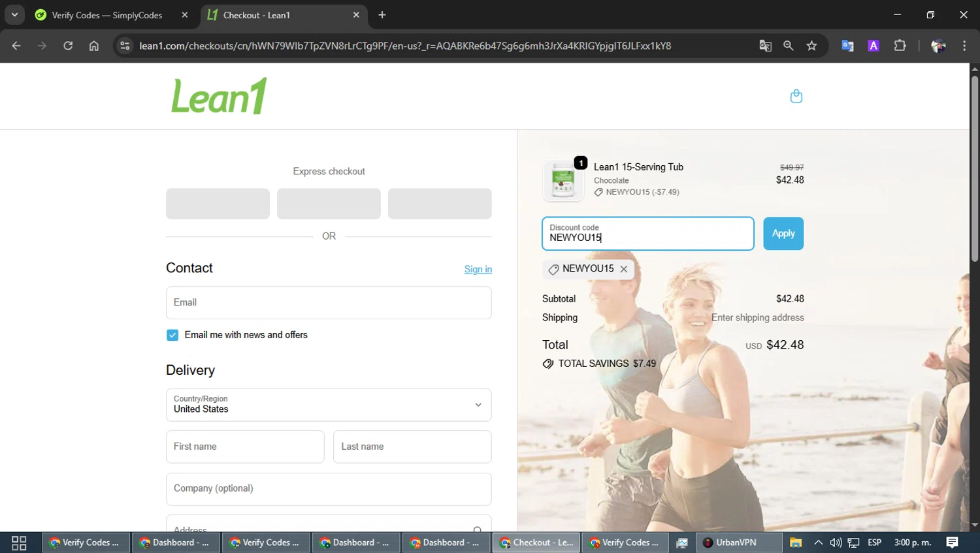
Task: Click the taskbar clock 3:00 p. m.
Action: tap(912, 543)
